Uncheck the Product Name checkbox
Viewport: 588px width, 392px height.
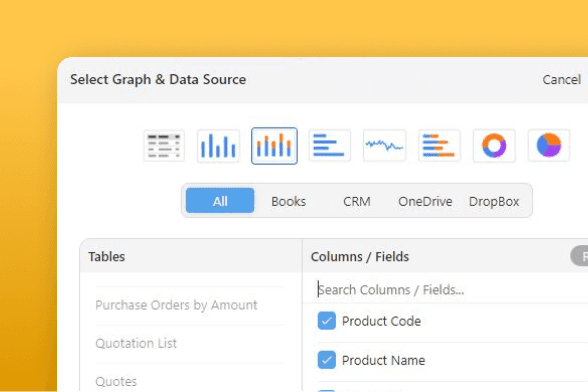pos(327,360)
